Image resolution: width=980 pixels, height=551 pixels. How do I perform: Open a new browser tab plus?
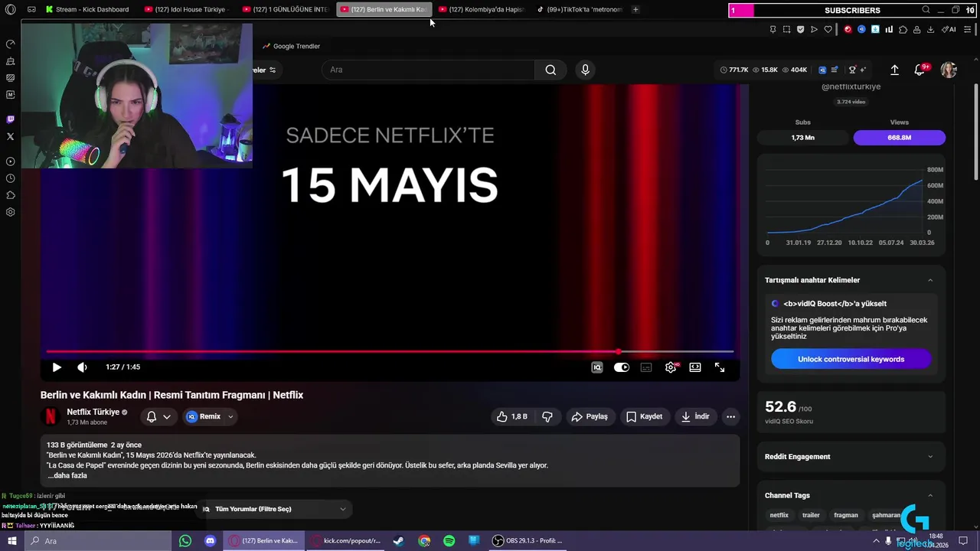pos(635,9)
